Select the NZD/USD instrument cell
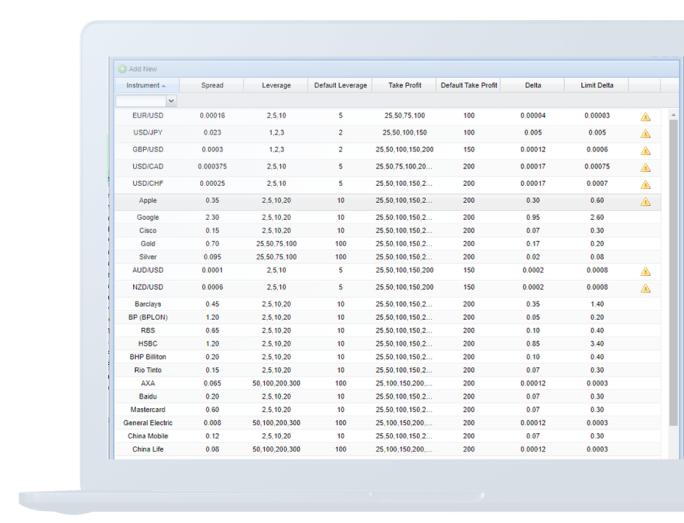This screenshot has width=684, height=523. (147, 287)
